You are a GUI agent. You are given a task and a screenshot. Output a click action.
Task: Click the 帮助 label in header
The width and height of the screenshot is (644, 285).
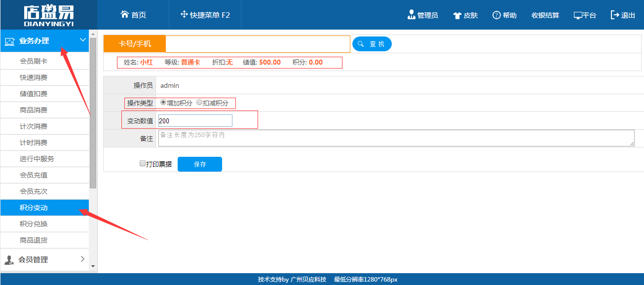[x=510, y=15]
